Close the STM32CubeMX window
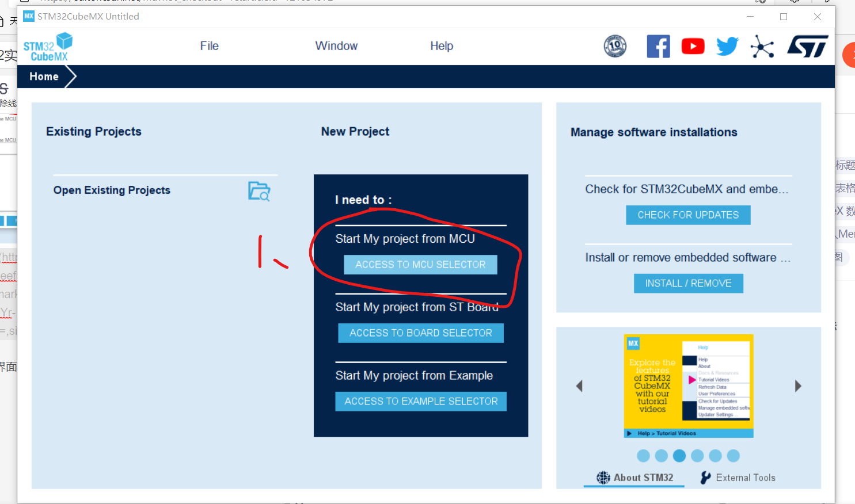855x504 pixels. [818, 17]
